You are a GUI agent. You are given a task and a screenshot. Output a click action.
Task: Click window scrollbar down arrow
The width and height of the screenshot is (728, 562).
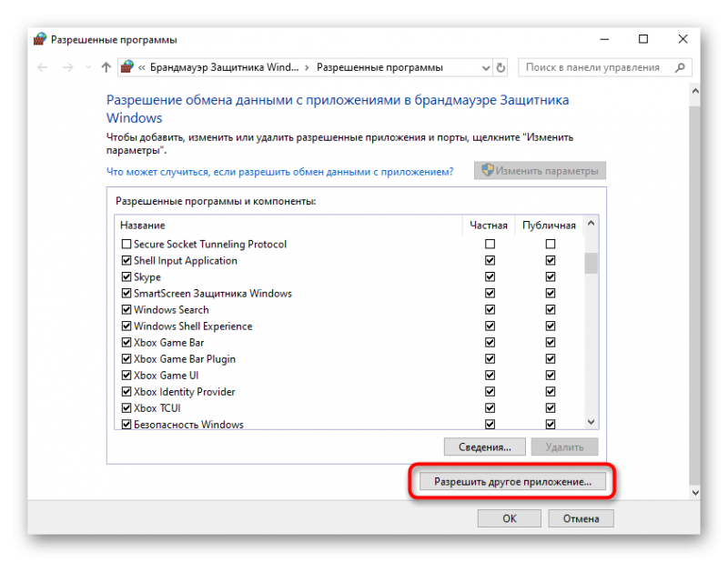coord(695,492)
